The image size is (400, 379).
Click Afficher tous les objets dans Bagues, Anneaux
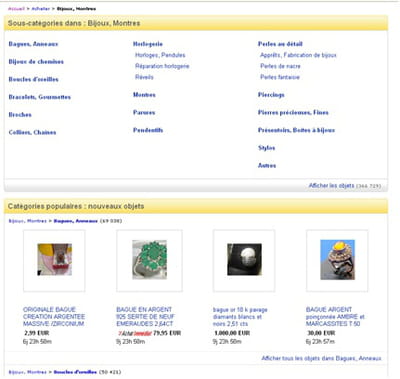321,358
